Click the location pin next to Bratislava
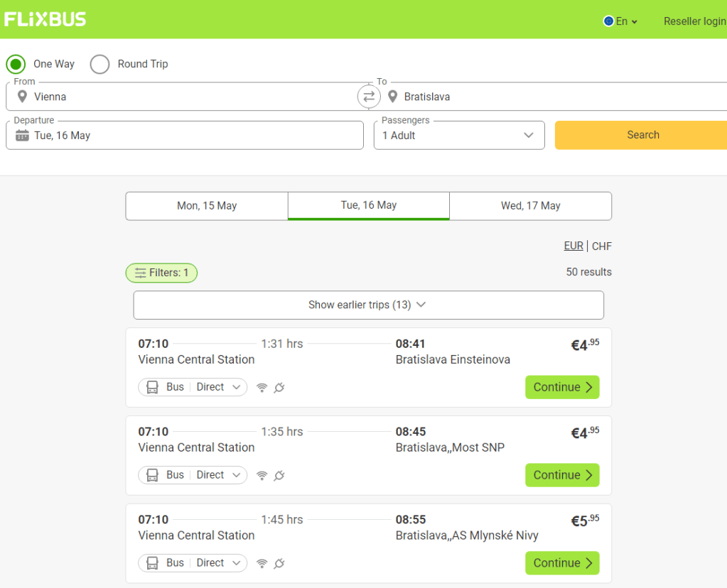The height and width of the screenshot is (588, 727). 392,97
